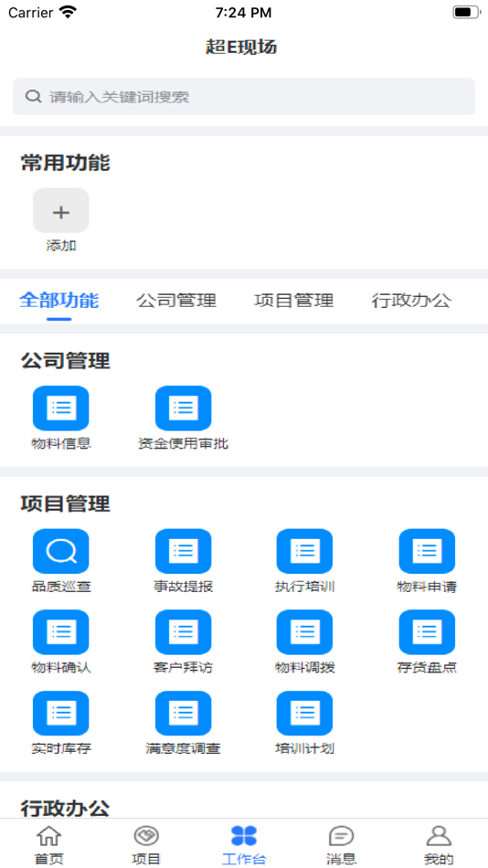Image resolution: width=488 pixels, height=868 pixels.
Task: Open the 执行培训 icon
Action: 304,551
